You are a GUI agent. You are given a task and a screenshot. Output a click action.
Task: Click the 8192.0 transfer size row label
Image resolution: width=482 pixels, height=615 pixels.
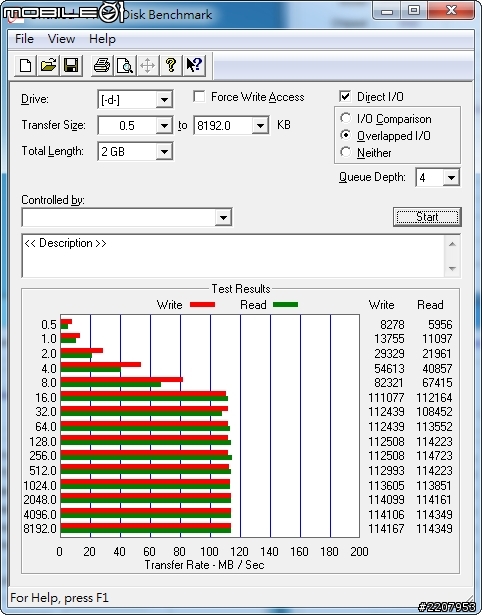point(40,528)
